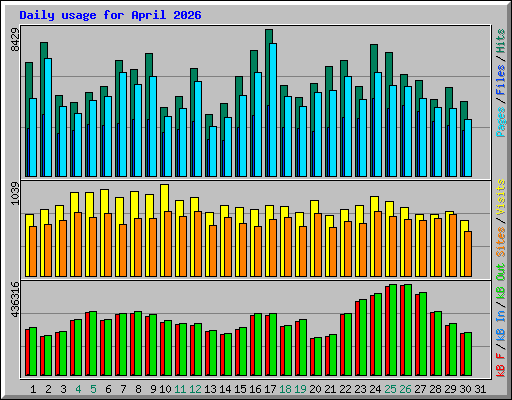
Task: Click the 'Visits' legend label
Action: (501, 198)
